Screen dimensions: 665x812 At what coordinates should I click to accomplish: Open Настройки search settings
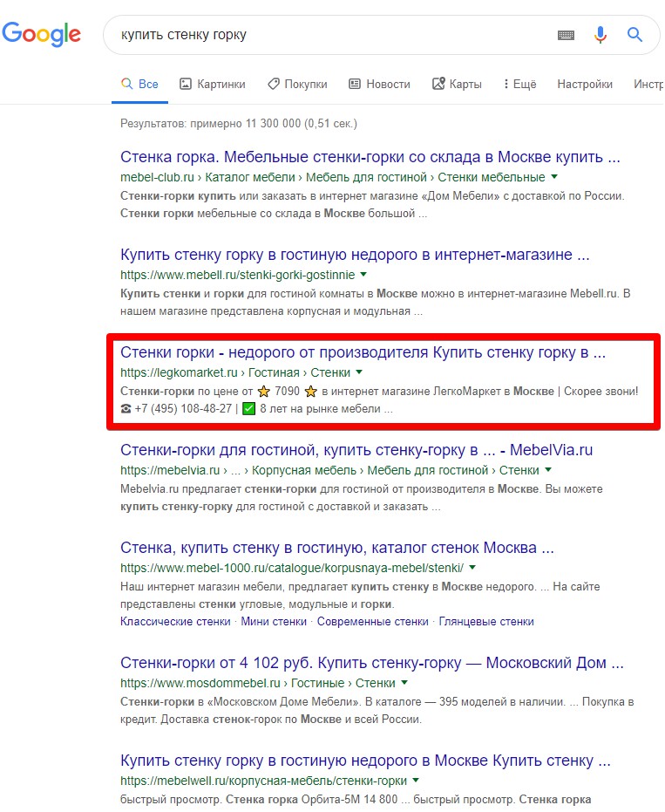tap(585, 84)
